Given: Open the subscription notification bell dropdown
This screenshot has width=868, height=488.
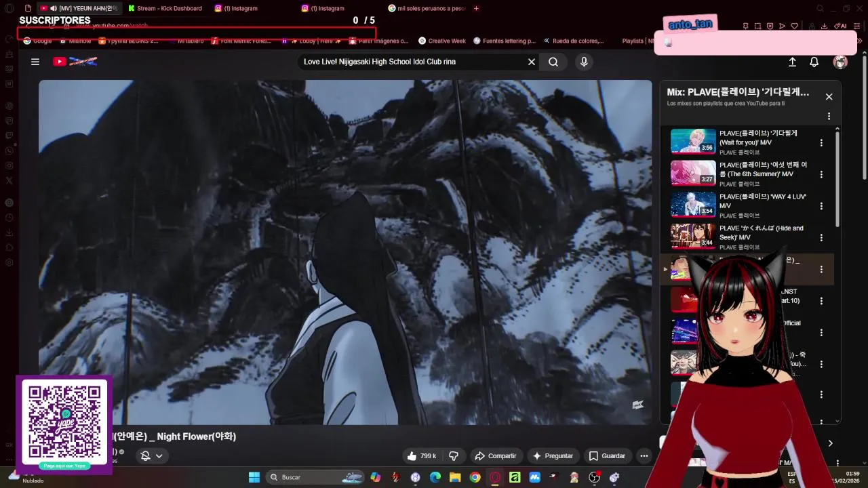Looking at the screenshot, I should click(x=151, y=456).
